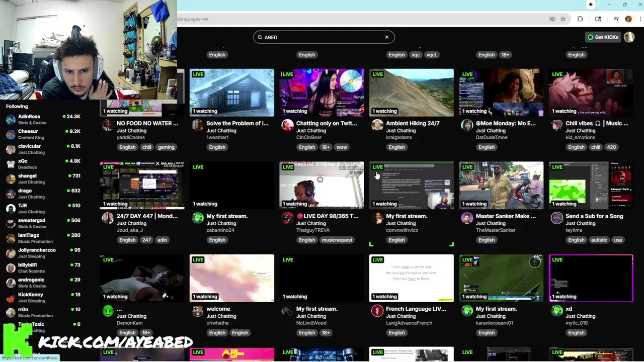Viewport: 644px width, 362px height.
Task: Click the xqc tag in top row
Action: coord(416,55)
